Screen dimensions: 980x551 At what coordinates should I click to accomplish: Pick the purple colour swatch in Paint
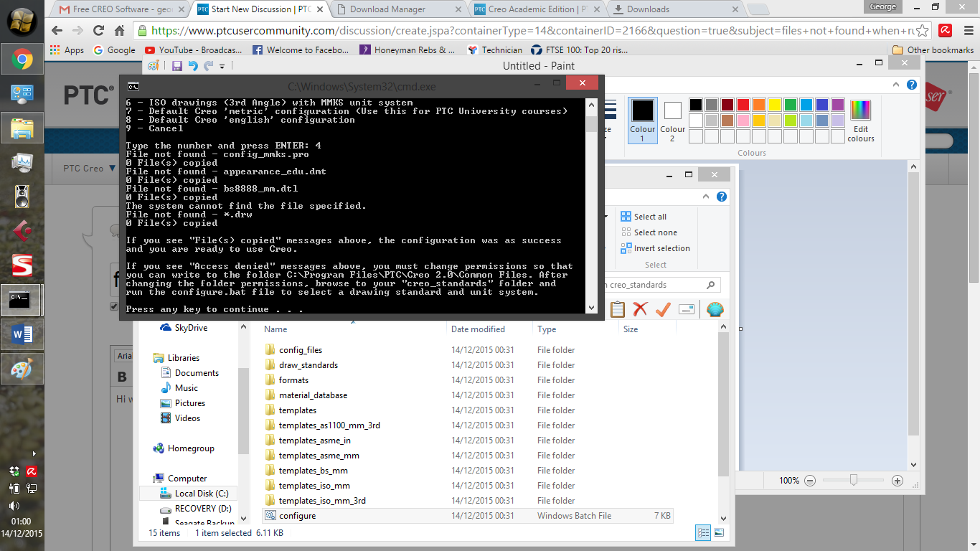pyautogui.click(x=838, y=105)
